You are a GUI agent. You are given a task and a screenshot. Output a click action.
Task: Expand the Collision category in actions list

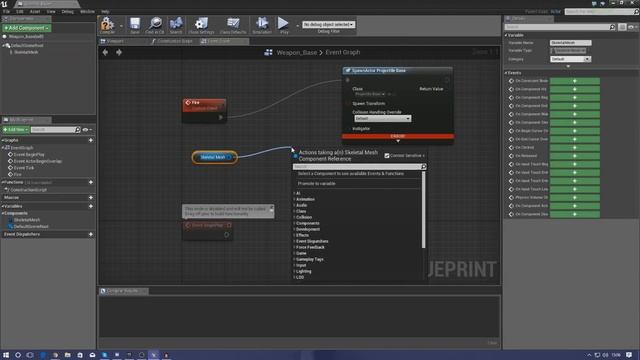tap(294, 217)
